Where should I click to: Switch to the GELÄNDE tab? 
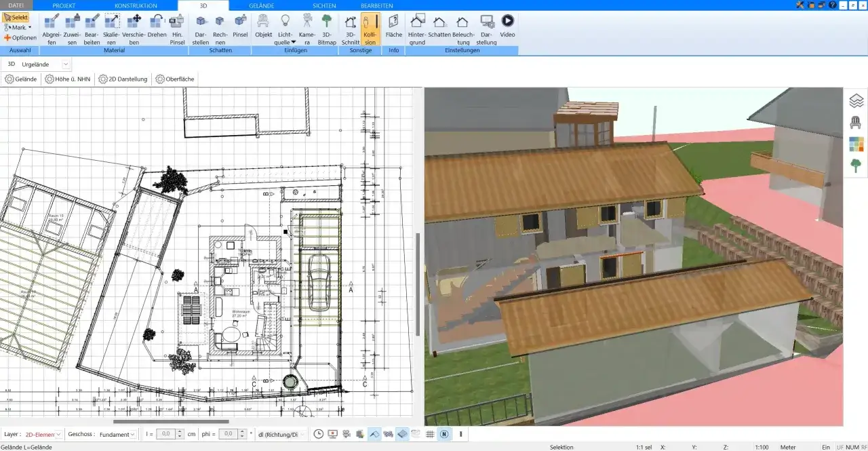(262, 5)
